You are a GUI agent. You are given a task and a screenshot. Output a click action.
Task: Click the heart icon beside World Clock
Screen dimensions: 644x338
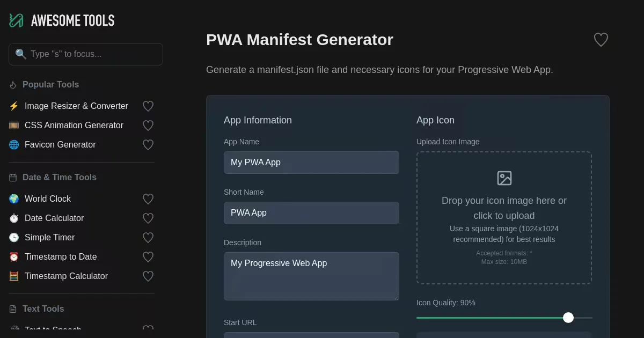coord(148,199)
